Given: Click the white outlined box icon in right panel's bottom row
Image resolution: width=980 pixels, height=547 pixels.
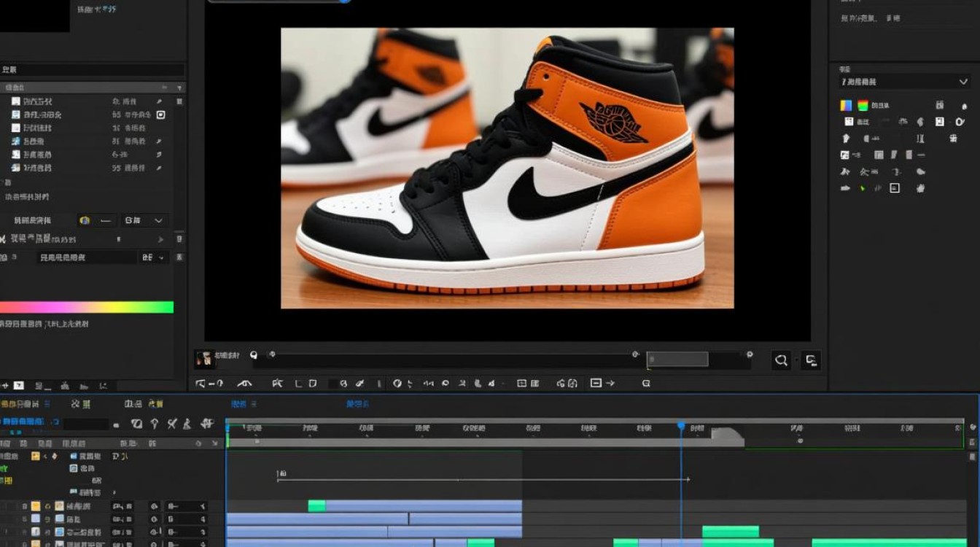Looking at the screenshot, I should point(895,188).
